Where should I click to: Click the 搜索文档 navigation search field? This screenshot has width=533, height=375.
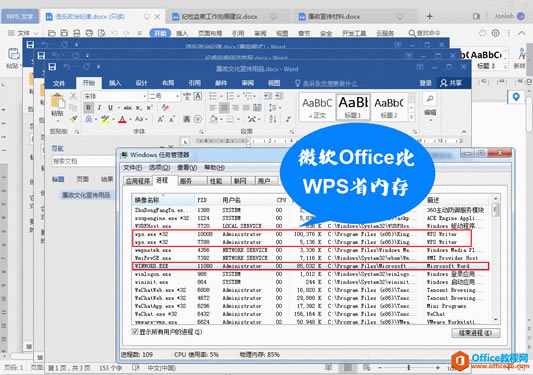click(x=83, y=161)
